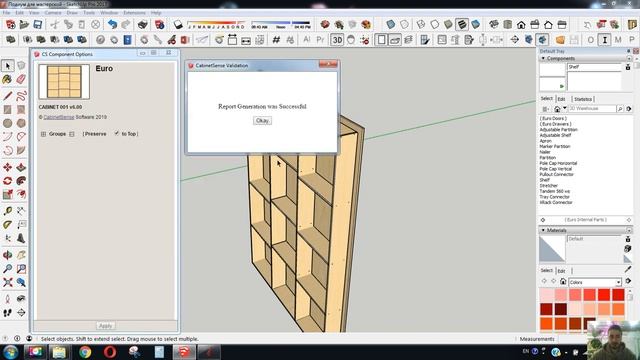The image size is (640, 360).
Task: Select 'Adjustable Shelf' in component list
Action: click(x=555, y=135)
